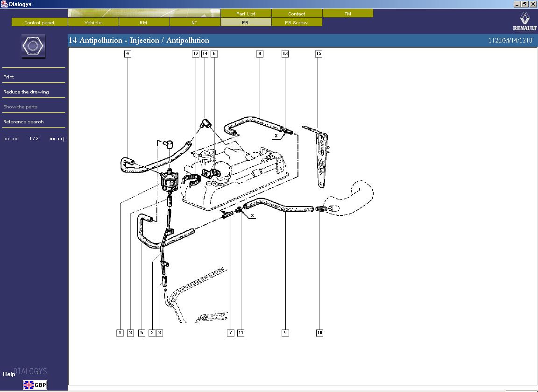The width and height of the screenshot is (538, 392).
Task: Restore down the Dialogys window
Action: click(524, 4)
